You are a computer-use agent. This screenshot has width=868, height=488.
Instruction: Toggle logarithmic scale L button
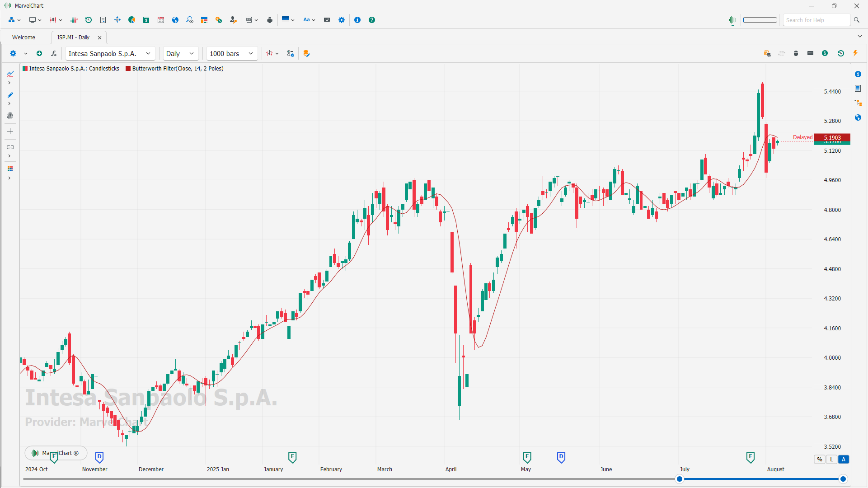831,460
